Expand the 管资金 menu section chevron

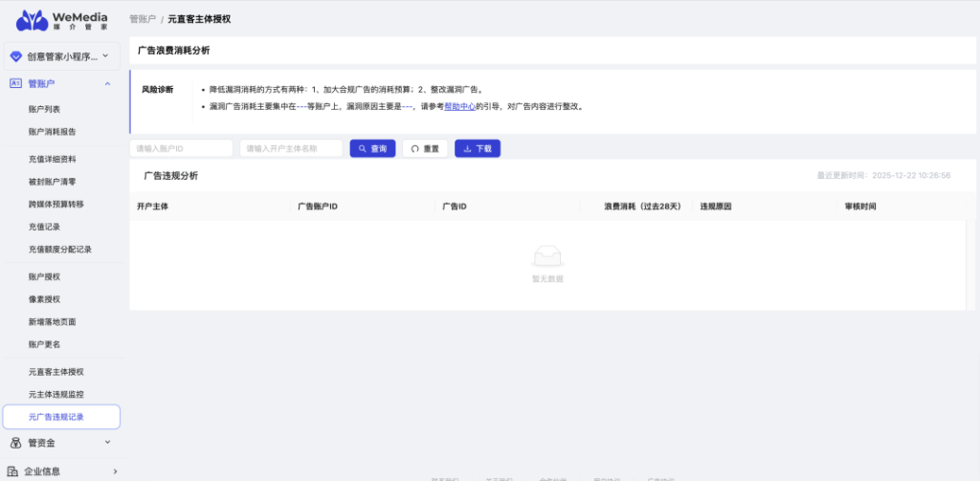coord(107,442)
